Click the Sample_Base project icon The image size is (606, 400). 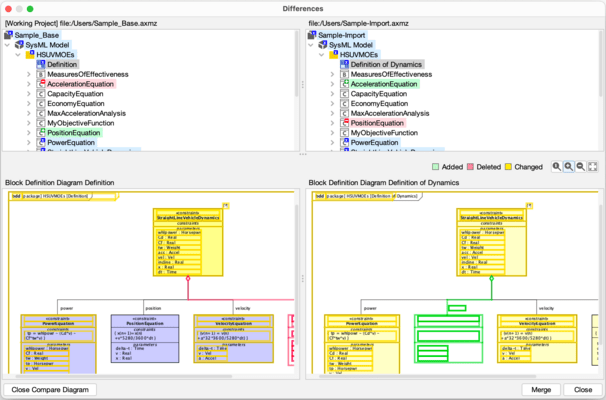point(9,36)
